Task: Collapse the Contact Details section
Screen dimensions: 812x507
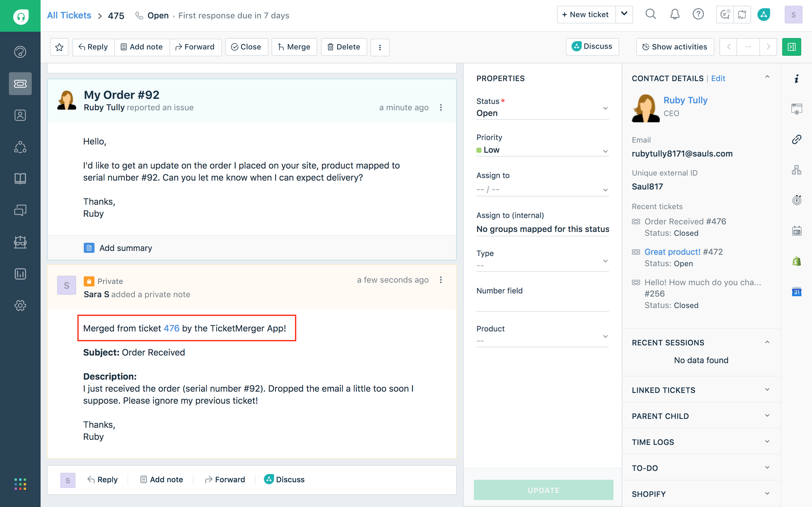Action: [767, 77]
